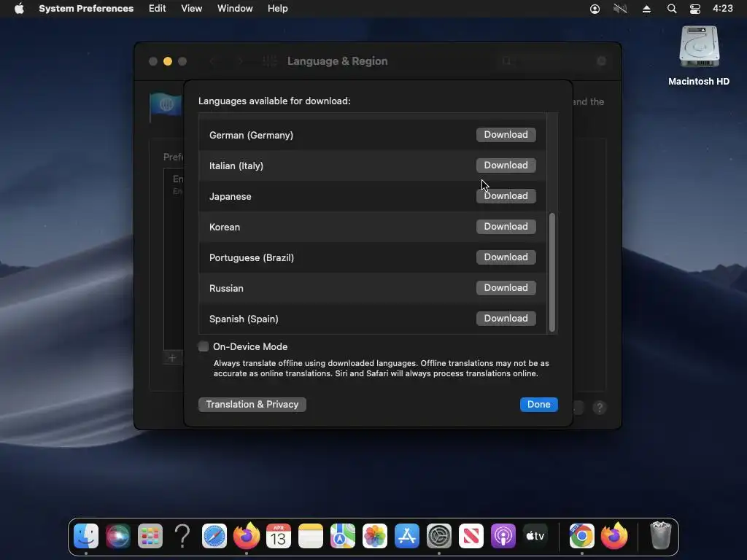Open Calendar from the Dock
The image size is (747, 560).
pyautogui.click(x=279, y=536)
